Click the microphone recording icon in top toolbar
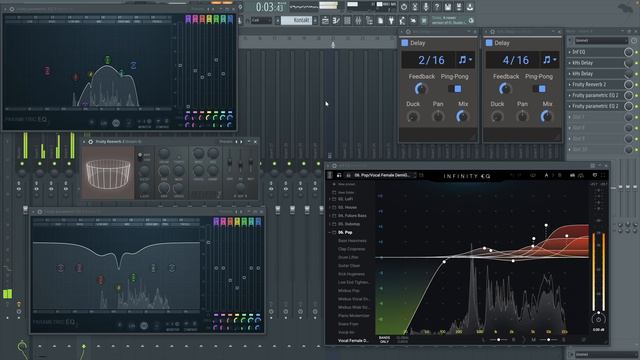Screen dimensions: 640x360 click(426, 7)
